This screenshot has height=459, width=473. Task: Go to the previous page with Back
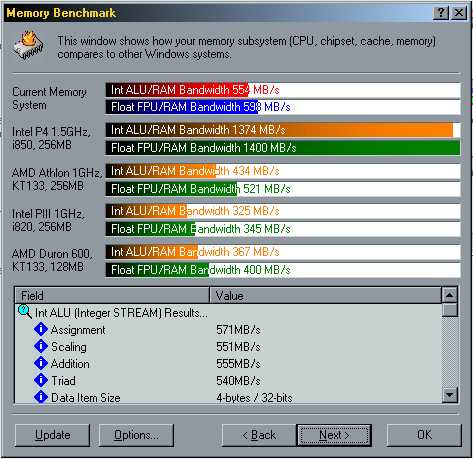pos(259,435)
